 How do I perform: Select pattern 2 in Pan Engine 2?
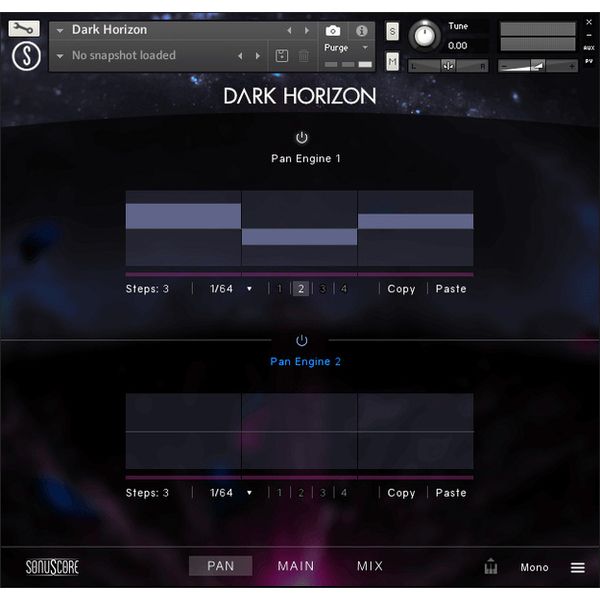pos(301,493)
